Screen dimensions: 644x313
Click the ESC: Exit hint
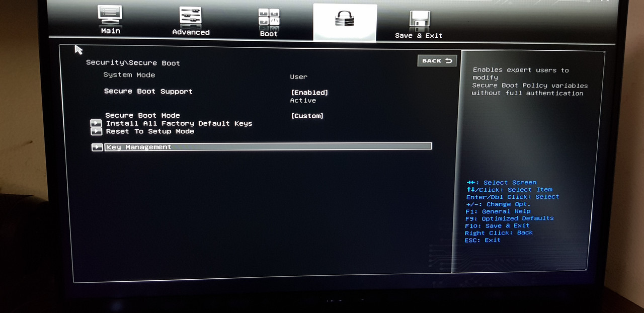pos(482,240)
